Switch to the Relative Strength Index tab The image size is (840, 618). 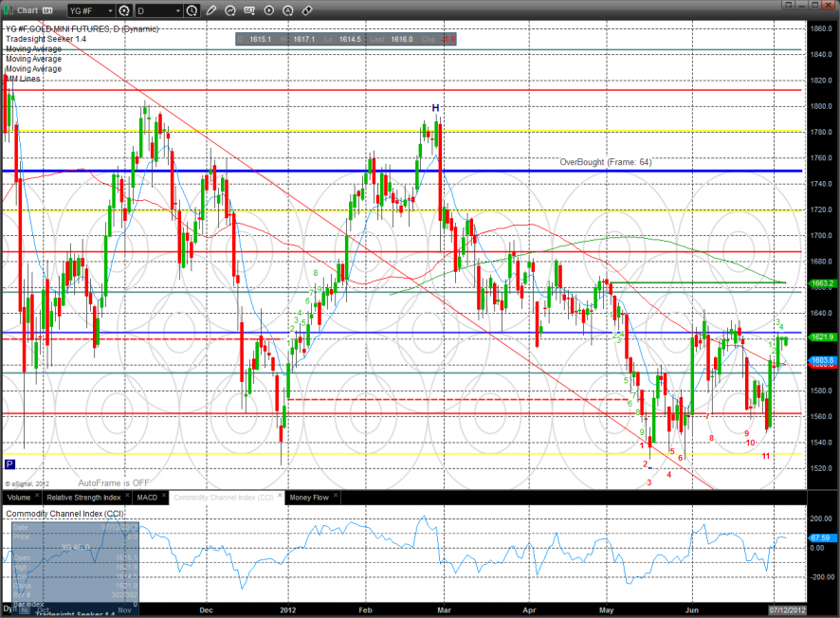84,497
